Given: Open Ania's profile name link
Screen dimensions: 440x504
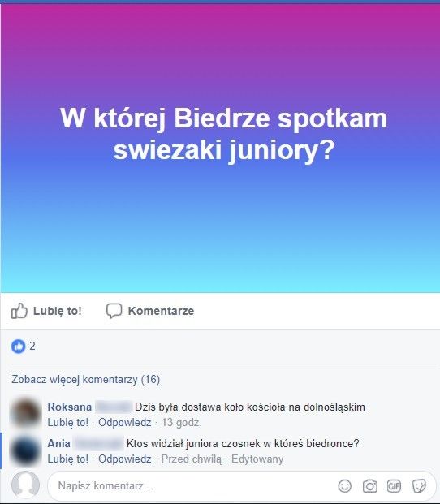Looking at the screenshot, I should point(58,444).
